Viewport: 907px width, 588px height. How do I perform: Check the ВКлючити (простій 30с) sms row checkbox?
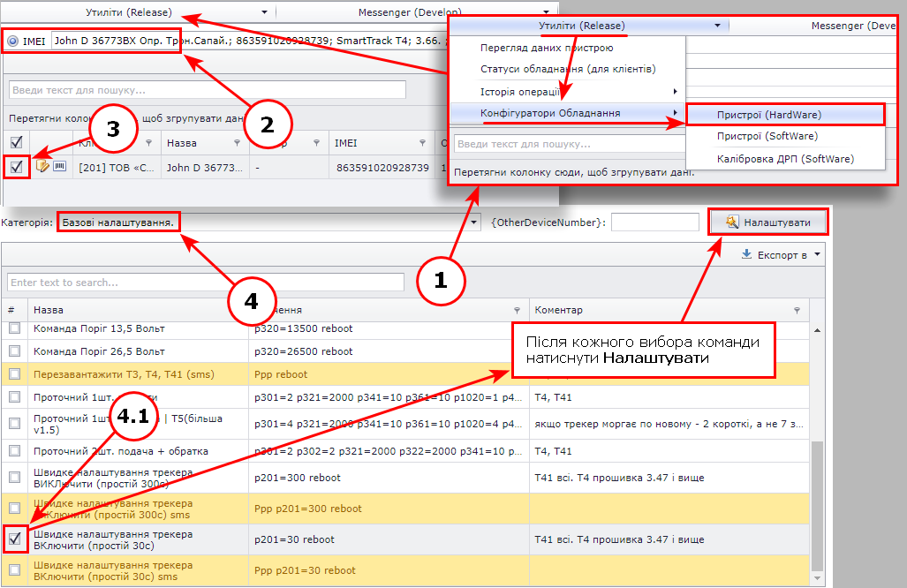pyautogui.click(x=14, y=570)
